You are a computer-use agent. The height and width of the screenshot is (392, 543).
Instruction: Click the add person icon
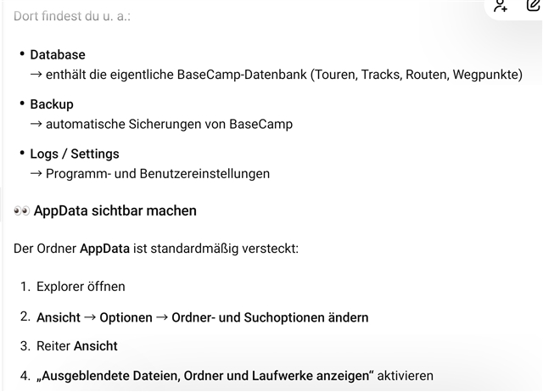click(x=501, y=7)
